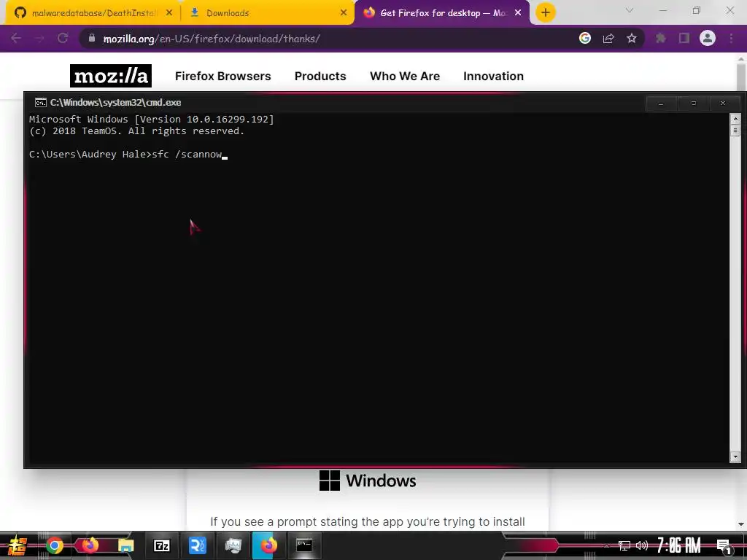Screen dimensions: 747x560
Task: Click the Google icon in address bar
Action: 585,38
